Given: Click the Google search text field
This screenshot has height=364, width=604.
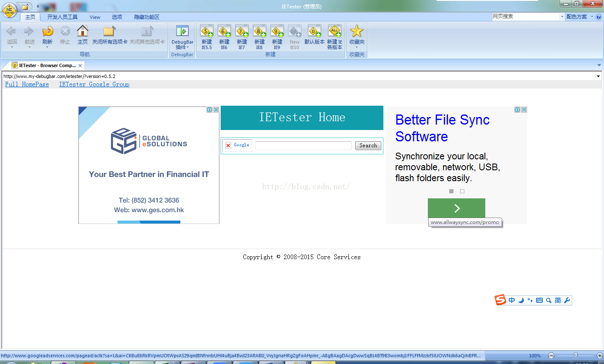Looking at the screenshot, I should click(x=303, y=146).
